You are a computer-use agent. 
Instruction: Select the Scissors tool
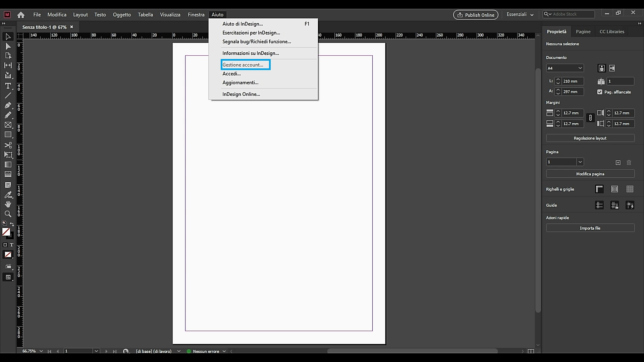pos(8,145)
